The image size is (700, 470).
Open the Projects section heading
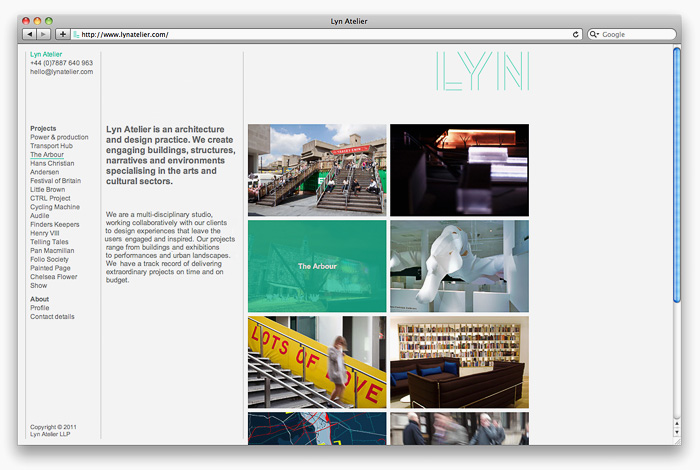point(43,128)
